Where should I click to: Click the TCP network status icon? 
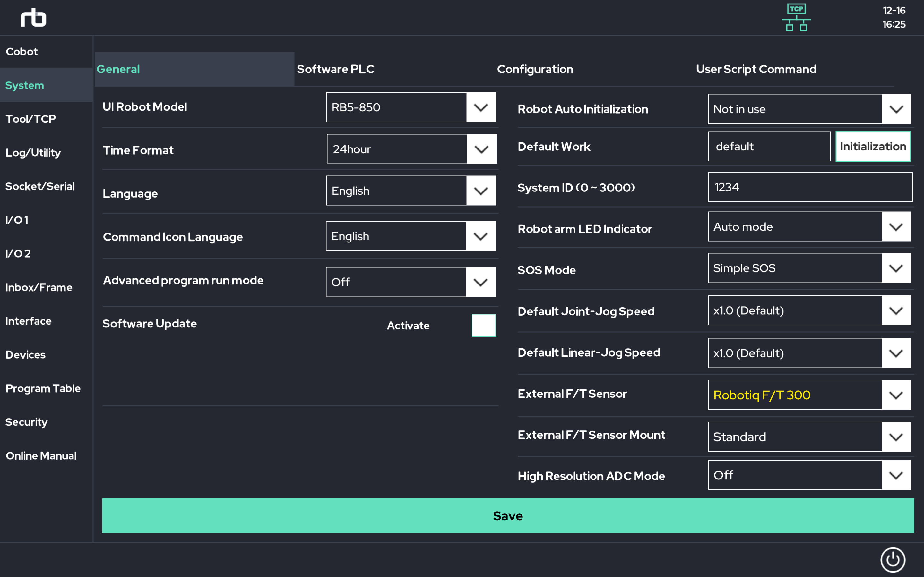(x=797, y=18)
